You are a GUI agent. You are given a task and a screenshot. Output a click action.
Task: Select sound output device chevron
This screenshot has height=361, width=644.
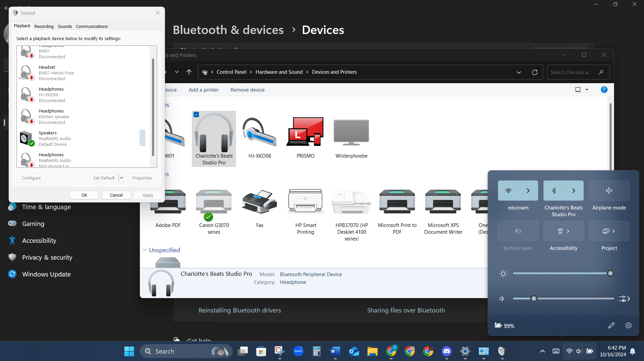624,299
